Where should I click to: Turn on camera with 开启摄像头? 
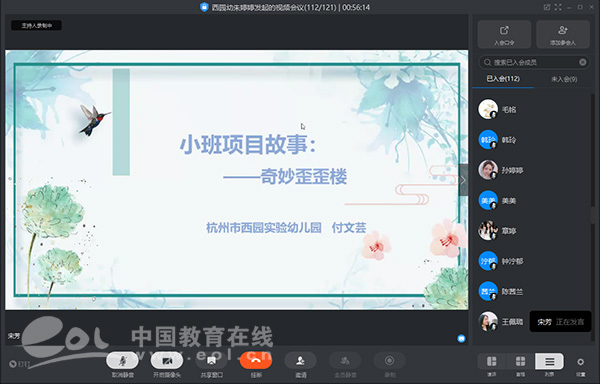click(x=167, y=360)
